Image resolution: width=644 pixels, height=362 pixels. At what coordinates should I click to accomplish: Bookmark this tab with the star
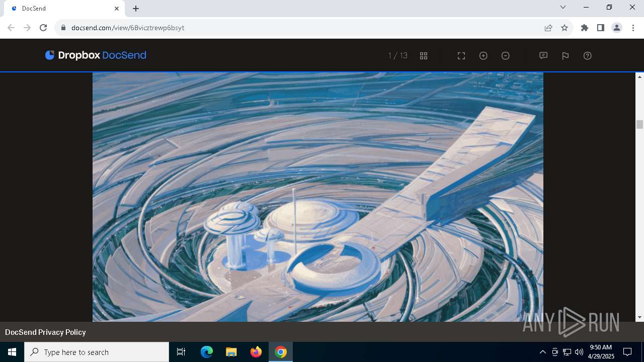[565, 28]
